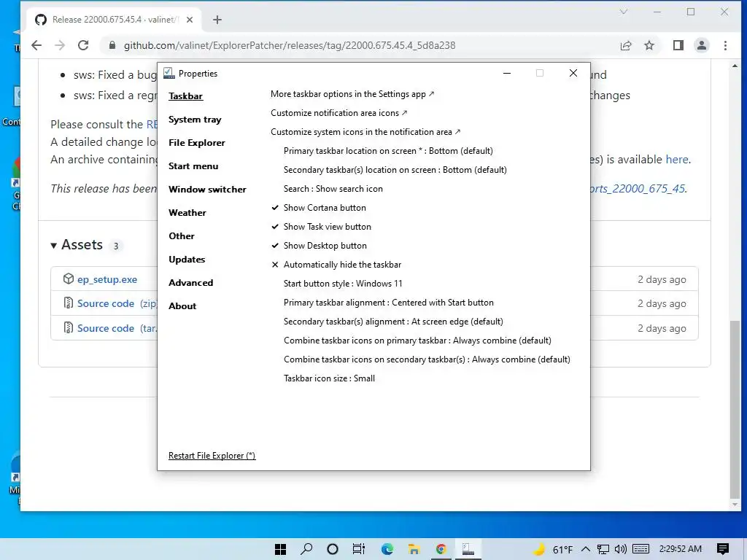The image size is (747, 560).
Task: Change Secondary taskbar(s) alignment setting
Action: [393, 322]
